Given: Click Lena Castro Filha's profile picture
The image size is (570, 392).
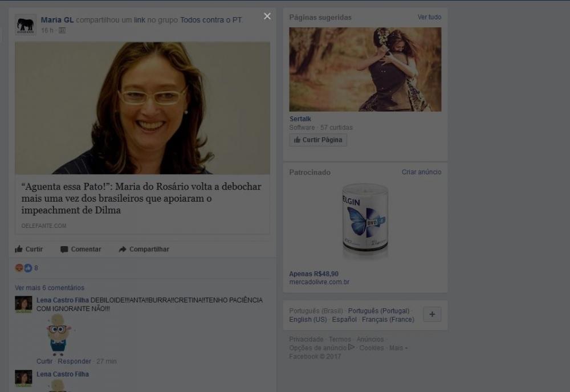Looking at the screenshot, I should point(23,304).
